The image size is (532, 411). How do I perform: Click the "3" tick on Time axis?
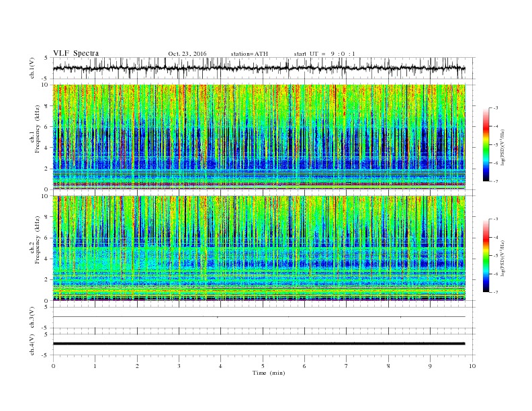coord(179,366)
